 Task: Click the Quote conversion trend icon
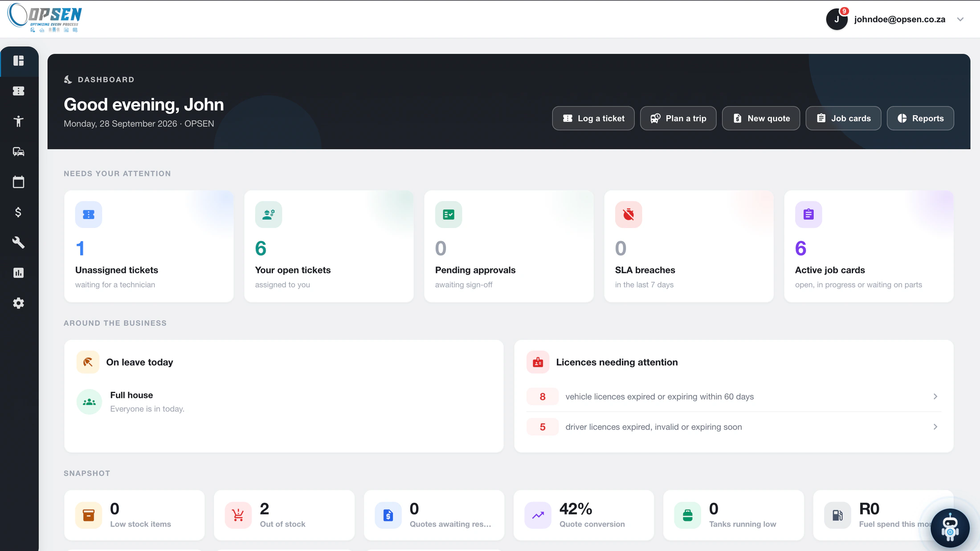pyautogui.click(x=538, y=515)
